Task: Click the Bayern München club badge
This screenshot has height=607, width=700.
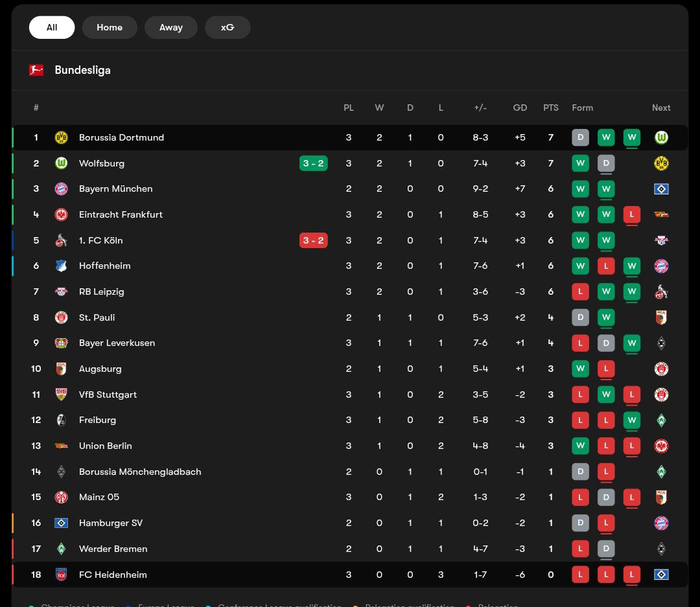Action: [61, 189]
